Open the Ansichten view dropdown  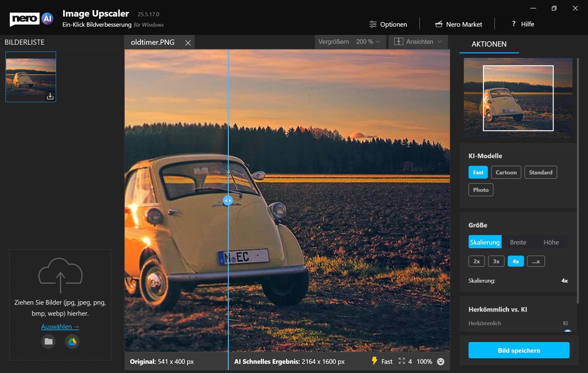[418, 42]
